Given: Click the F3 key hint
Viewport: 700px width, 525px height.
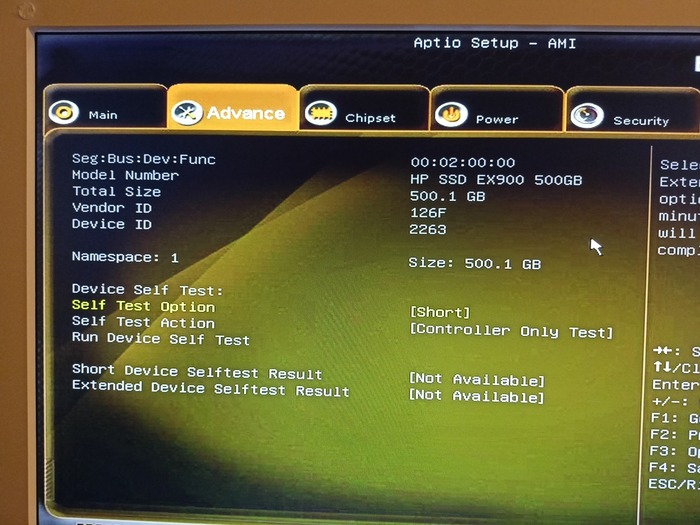Looking at the screenshot, I should [x=675, y=451].
